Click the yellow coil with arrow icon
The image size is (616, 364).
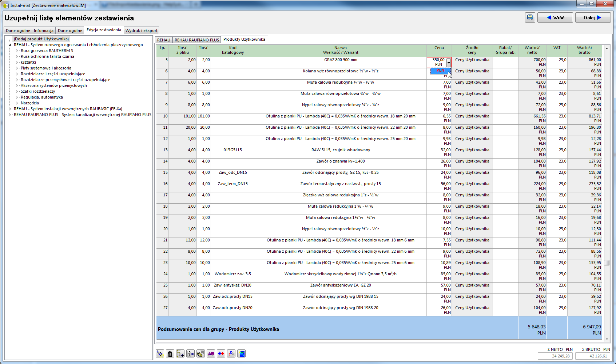tap(200, 353)
